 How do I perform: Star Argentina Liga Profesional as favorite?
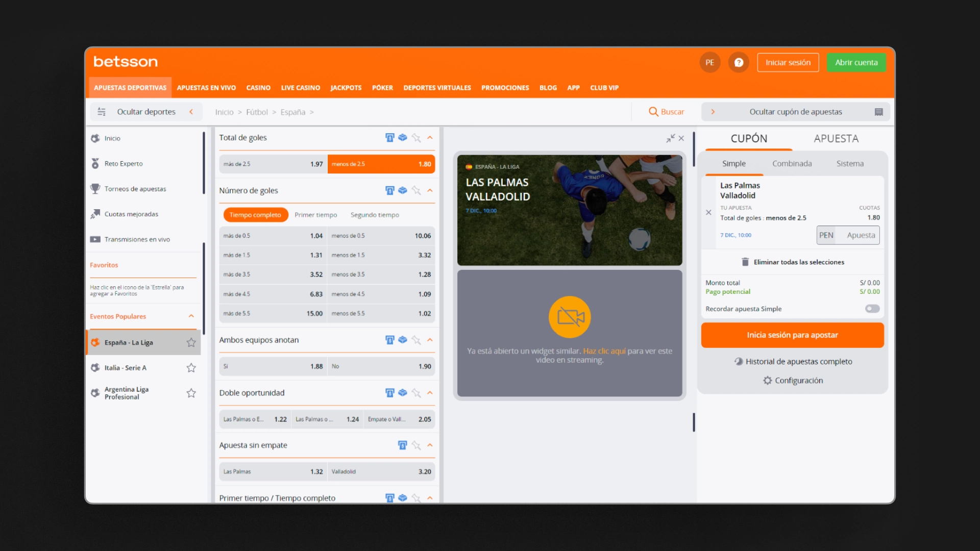point(191,393)
